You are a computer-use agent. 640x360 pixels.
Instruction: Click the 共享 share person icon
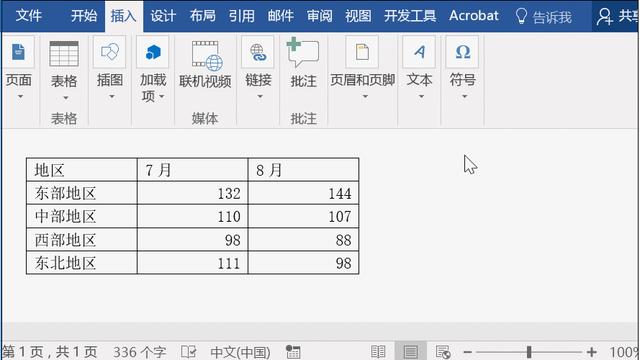click(604, 16)
